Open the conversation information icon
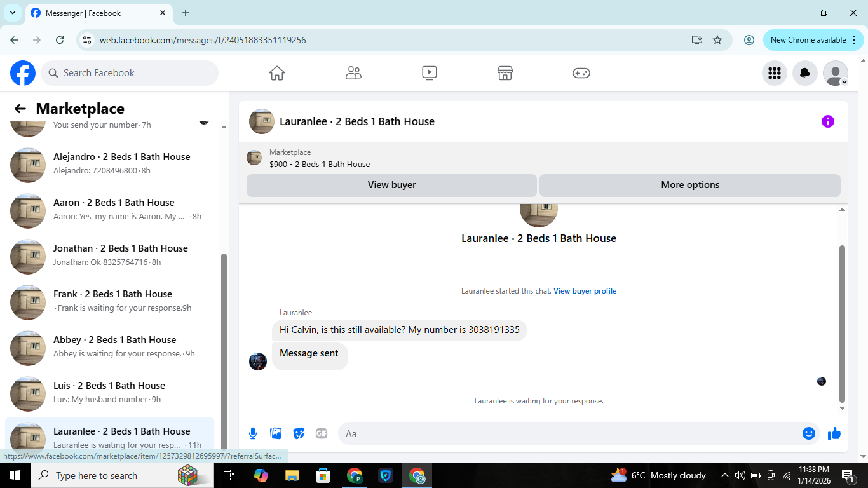This screenshot has height=488, width=868. pos(828,121)
